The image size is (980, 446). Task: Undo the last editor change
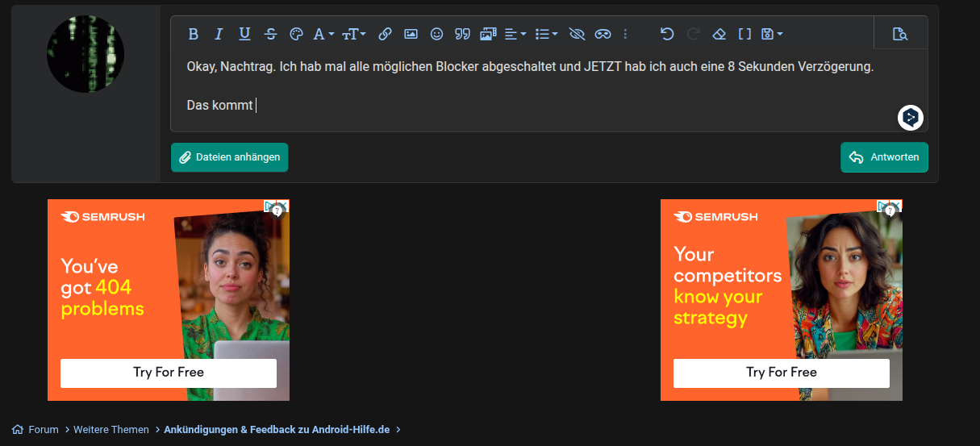[667, 34]
